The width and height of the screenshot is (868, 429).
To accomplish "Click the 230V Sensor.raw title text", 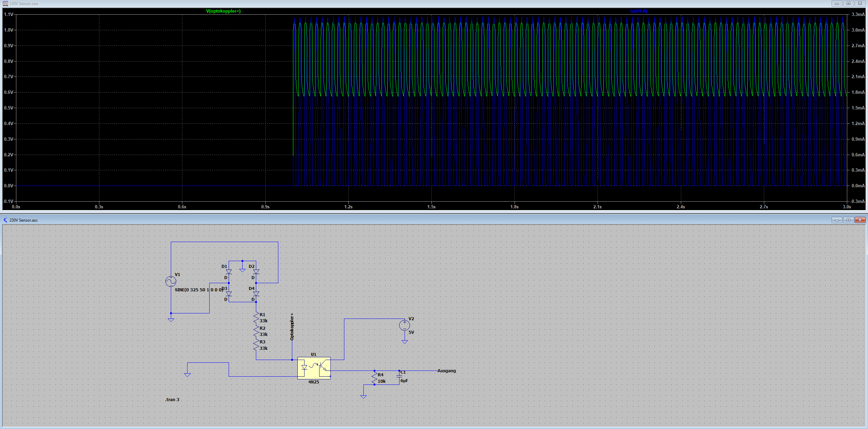I will click(24, 4).
